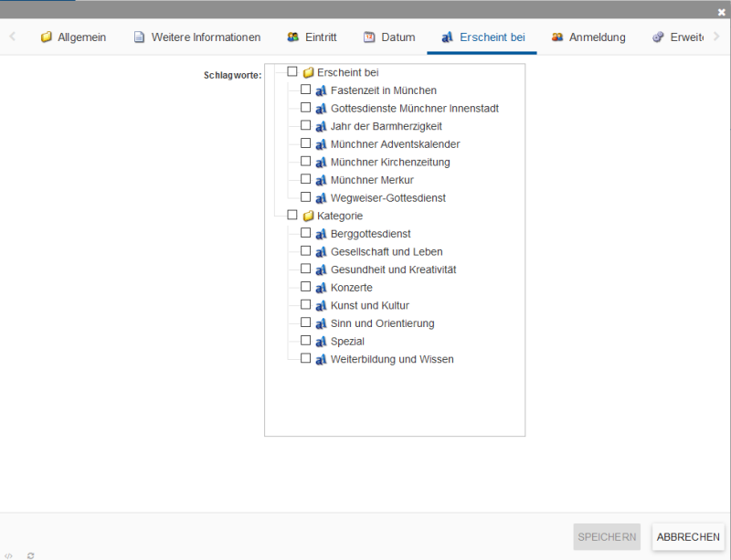Click the folder icon beside Kategorie

point(308,217)
